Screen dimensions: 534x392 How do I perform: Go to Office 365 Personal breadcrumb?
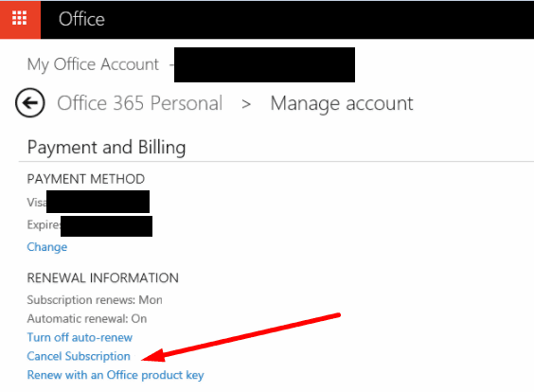click(139, 103)
